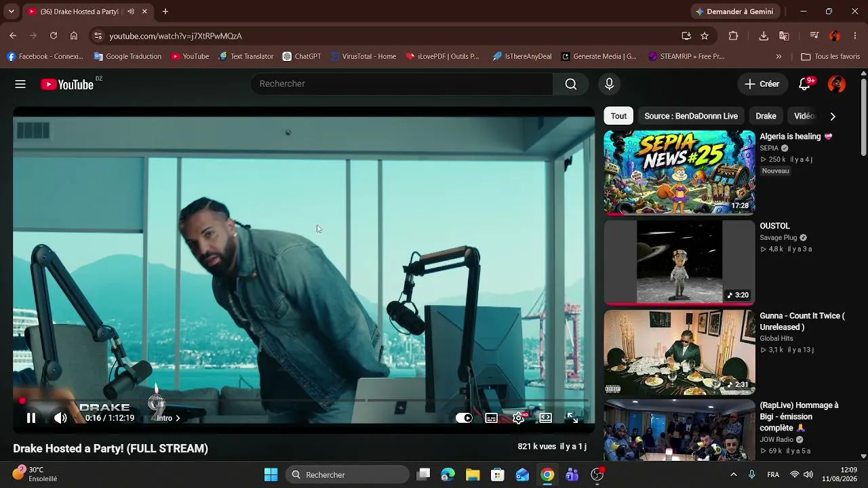Click the YouTube search field
This screenshot has width=868, height=488.
point(401,84)
